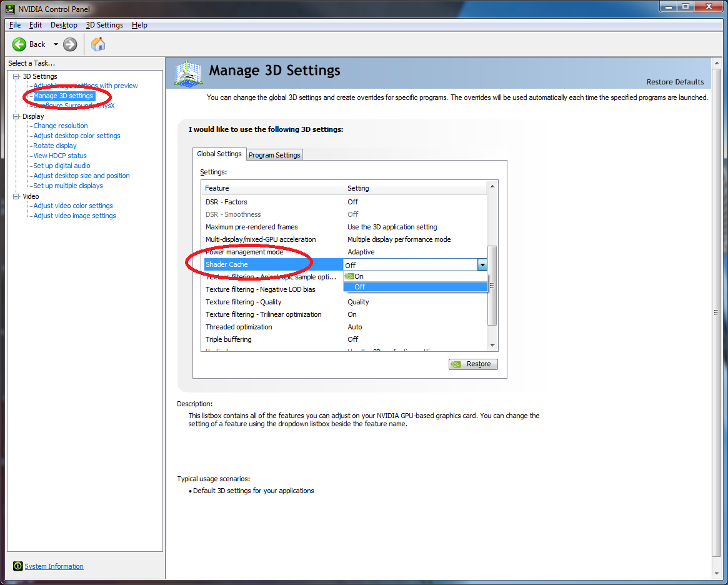Open the Desktop menu
The height and width of the screenshot is (585, 728).
pyautogui.click(x=64, y=25)
